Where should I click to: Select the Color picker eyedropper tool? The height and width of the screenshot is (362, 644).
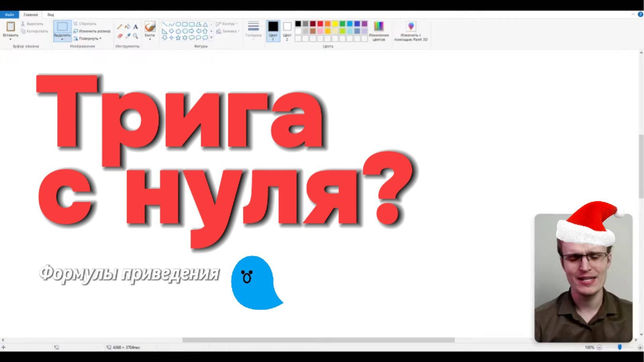pyautogui.click(x=128, y=36)
